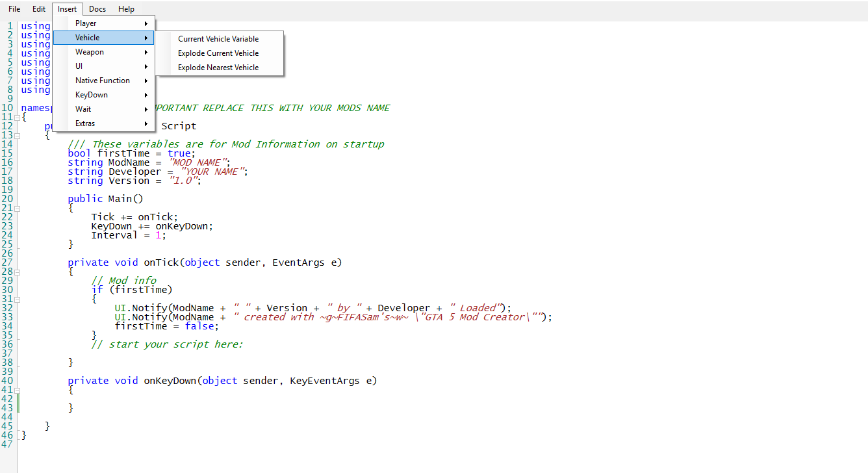Viewport: 868px width, 473px height.
Task: Collapse the if (firstTime) block fold marker
Action: pos(18,300)
